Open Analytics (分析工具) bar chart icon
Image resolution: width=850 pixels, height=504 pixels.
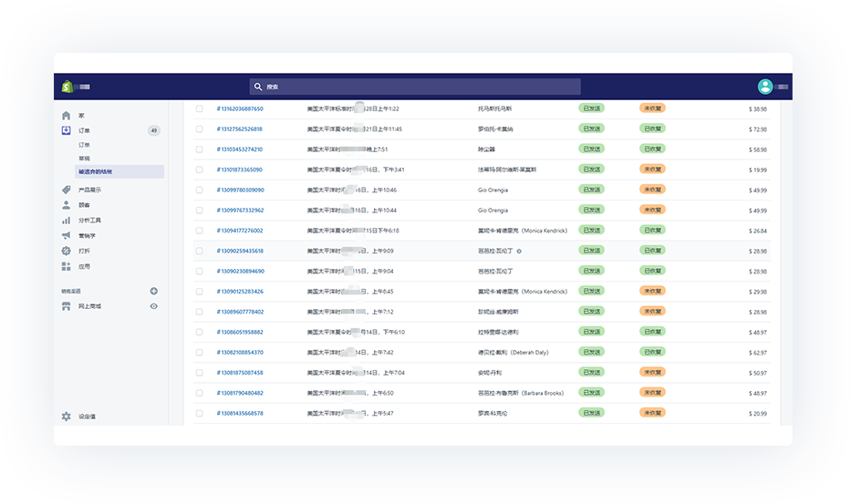(x=66, y=221)
